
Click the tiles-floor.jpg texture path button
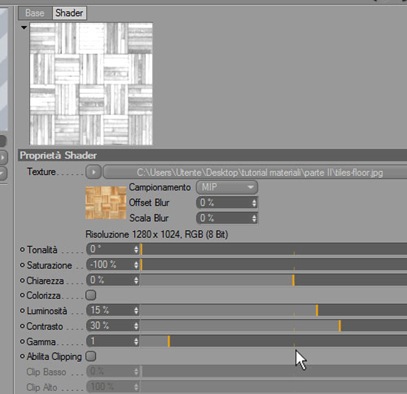pyautogui.click(x=255, y=172)
